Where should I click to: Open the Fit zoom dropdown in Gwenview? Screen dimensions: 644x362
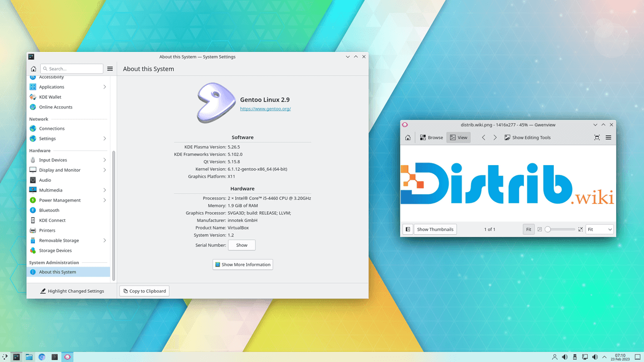[599, 230]
